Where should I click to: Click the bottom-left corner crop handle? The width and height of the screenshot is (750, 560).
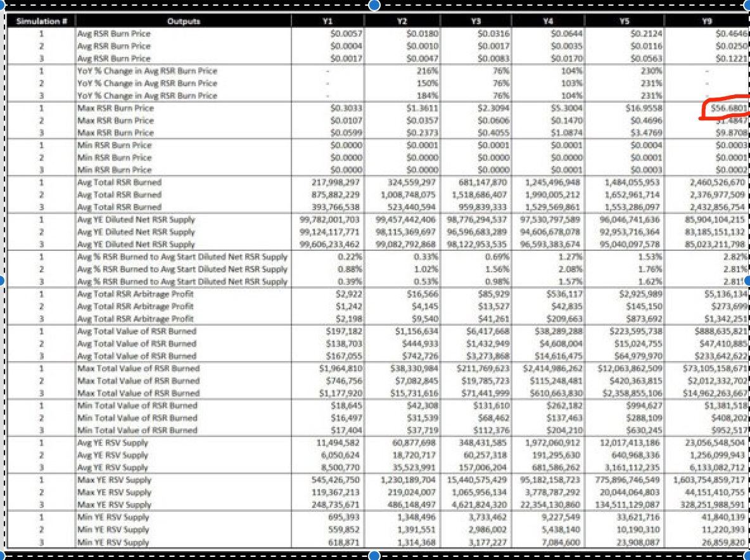click(x=1, y=555)
